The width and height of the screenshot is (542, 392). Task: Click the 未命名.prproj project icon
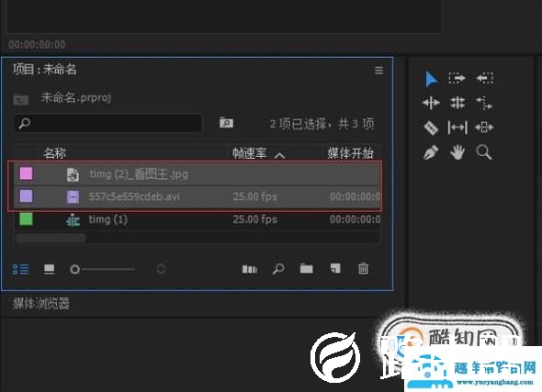coord(21,99)
